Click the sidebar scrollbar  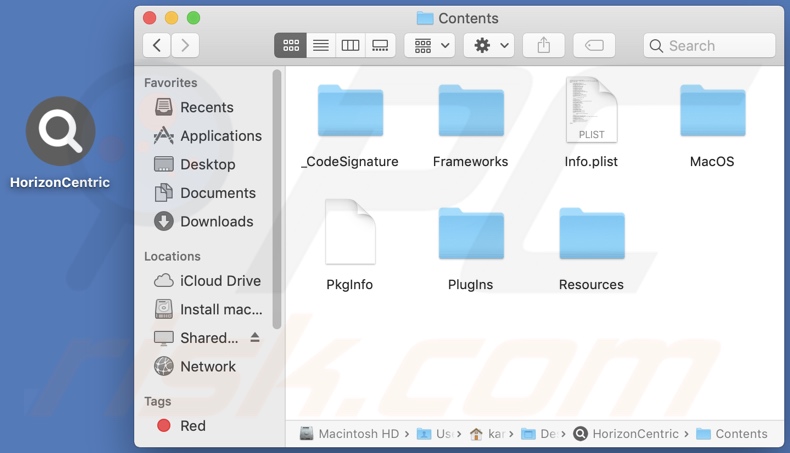coord(276,200)
